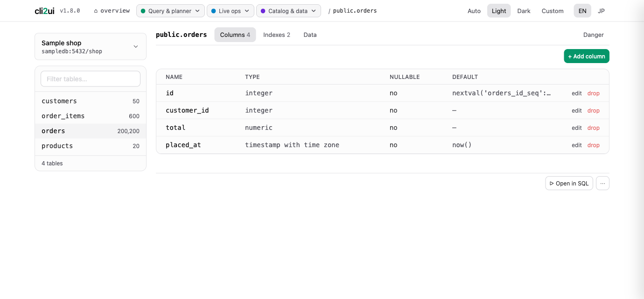Screen dimensions: 644x299
Task: Click the now() default value
Action: pyautogui.click(x=462, y=145)
